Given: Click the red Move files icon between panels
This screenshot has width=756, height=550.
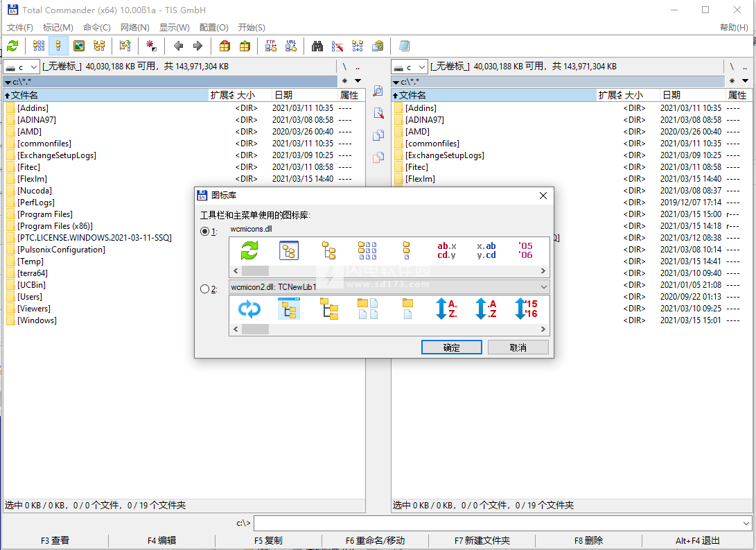Looking at the screenshot, I should click(x=378, y=157).
